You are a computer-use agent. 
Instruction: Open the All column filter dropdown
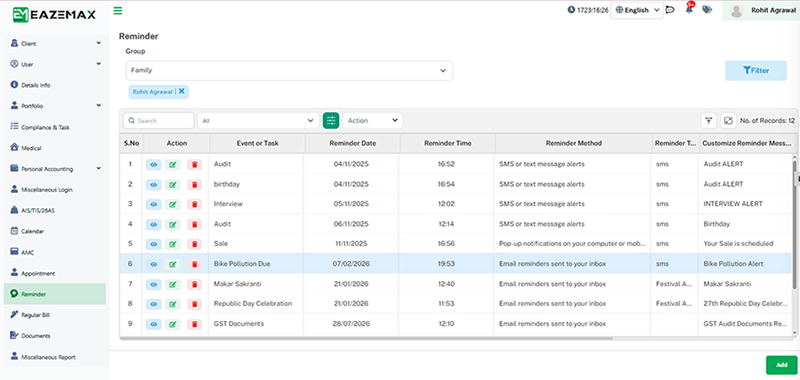point(258,121)
